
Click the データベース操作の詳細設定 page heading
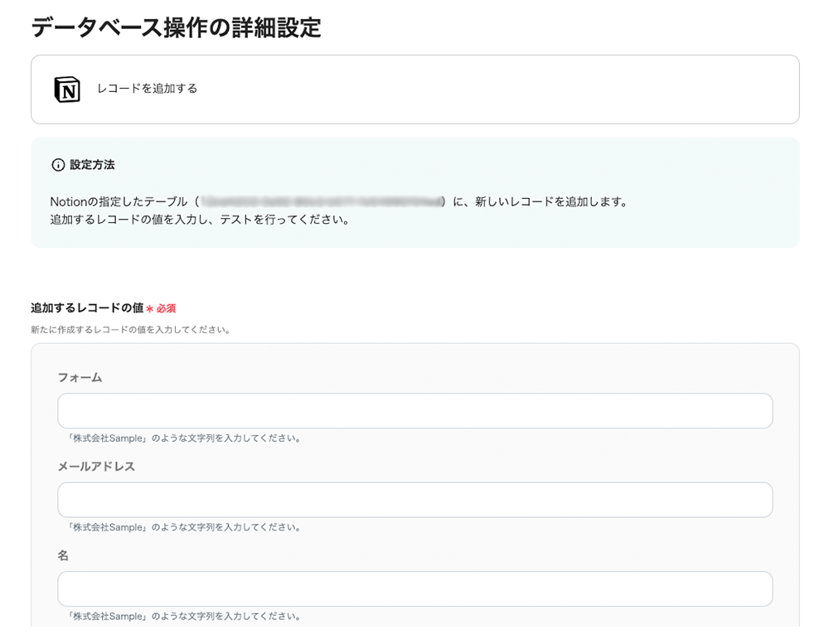pos(176,27)
